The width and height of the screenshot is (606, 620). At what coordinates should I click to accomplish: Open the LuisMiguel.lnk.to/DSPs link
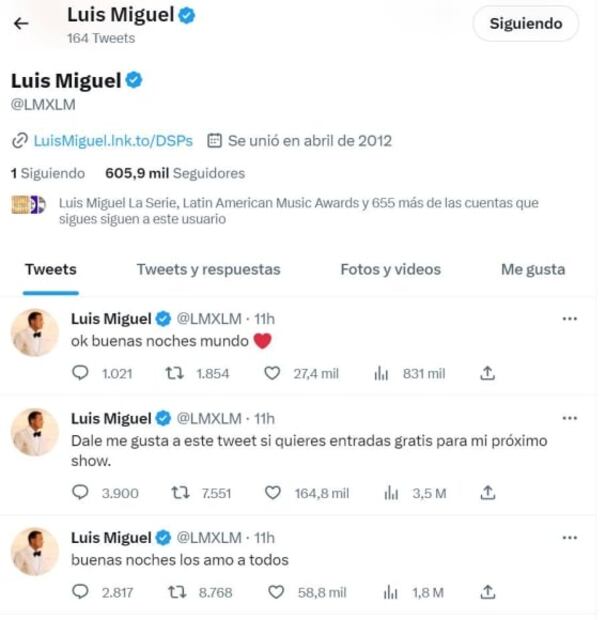112,140
